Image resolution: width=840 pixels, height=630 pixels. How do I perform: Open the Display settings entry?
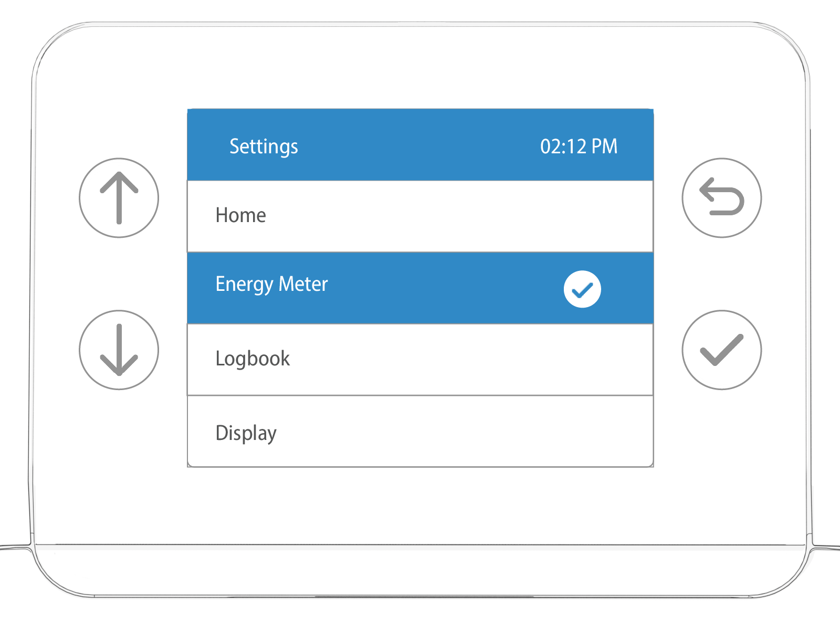point(420,432)
